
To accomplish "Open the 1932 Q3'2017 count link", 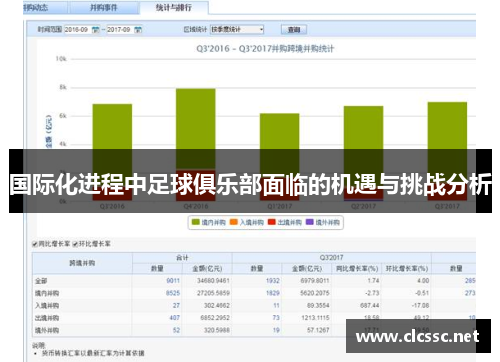I will tap(273, 281).
